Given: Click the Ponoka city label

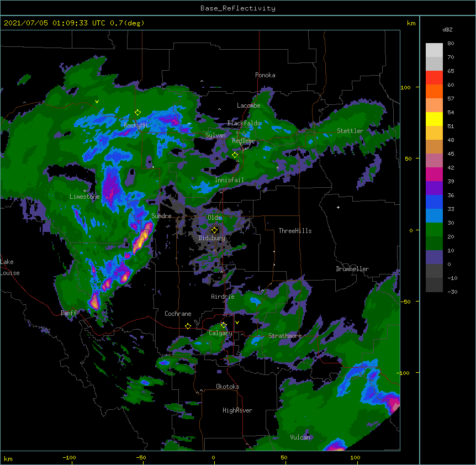Looking at the screenshot, I should 265,75.
